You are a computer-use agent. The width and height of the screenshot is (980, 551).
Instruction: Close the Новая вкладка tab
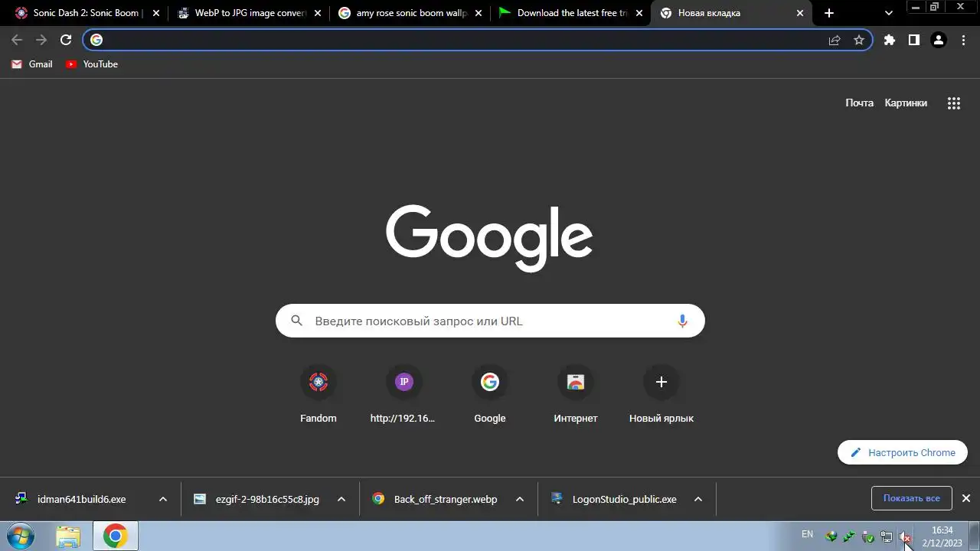point(800,13)
